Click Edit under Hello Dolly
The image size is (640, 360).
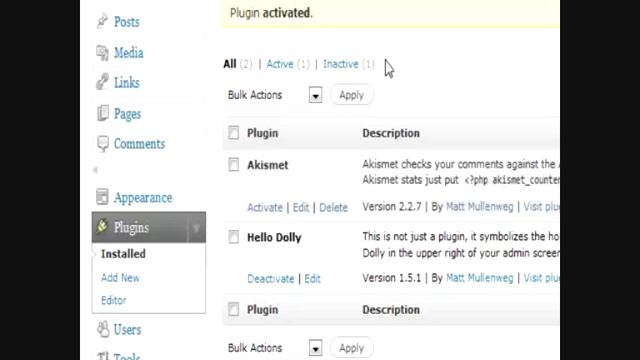pos(312,279)
